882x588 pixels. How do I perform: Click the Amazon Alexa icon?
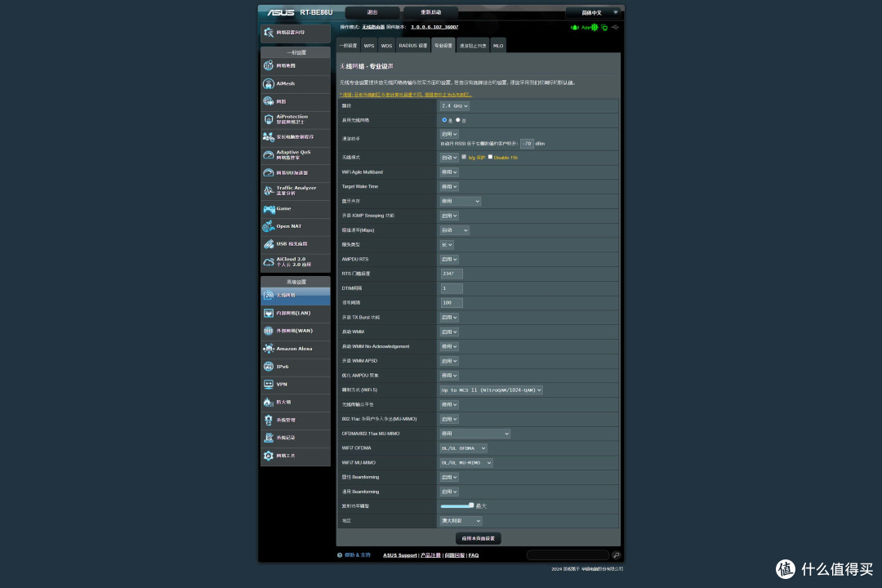coord(269,349)
